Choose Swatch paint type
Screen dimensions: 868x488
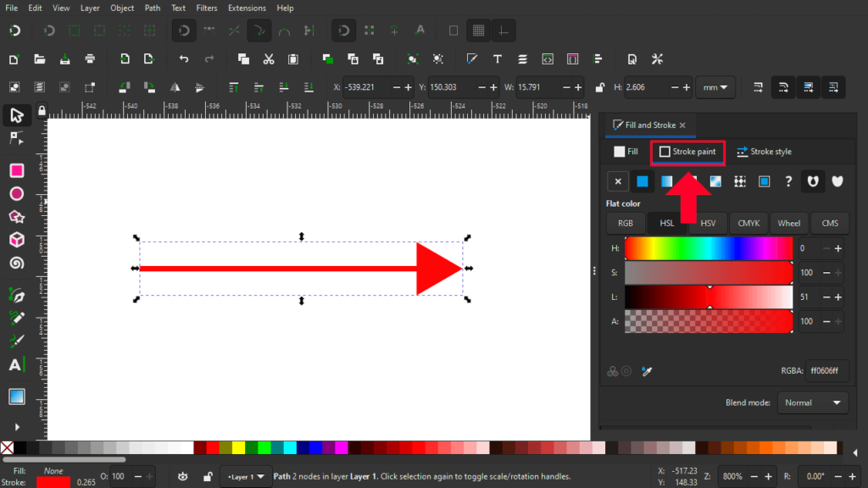tap(764, 181)
